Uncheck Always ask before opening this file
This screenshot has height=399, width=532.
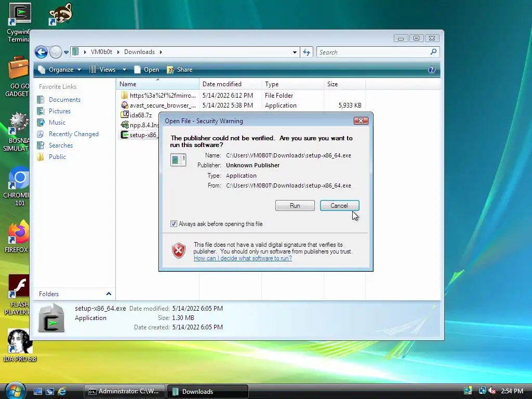(x=174, y=224)
